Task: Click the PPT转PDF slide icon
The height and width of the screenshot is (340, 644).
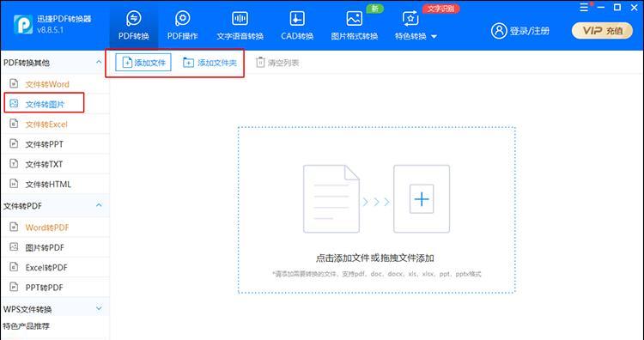Action: 14,287
